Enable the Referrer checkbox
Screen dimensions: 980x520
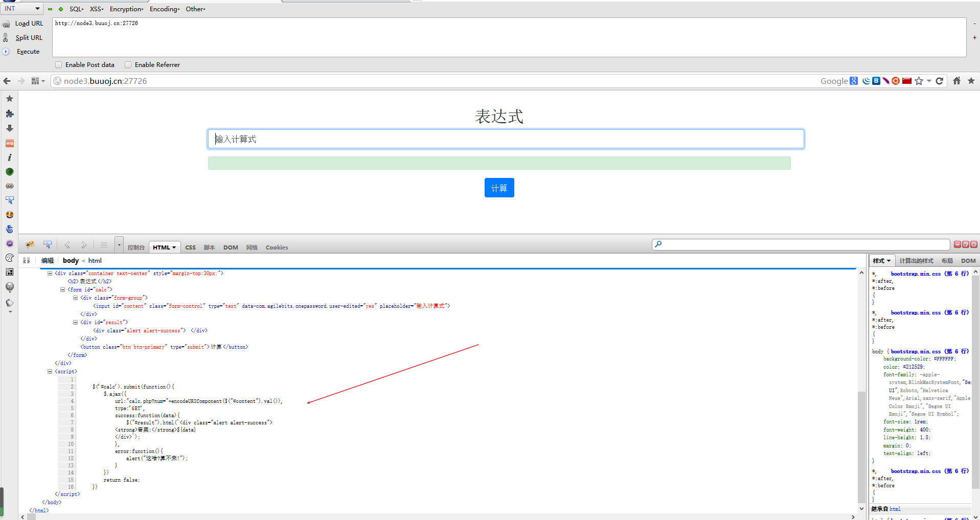[x=128, y=64]
